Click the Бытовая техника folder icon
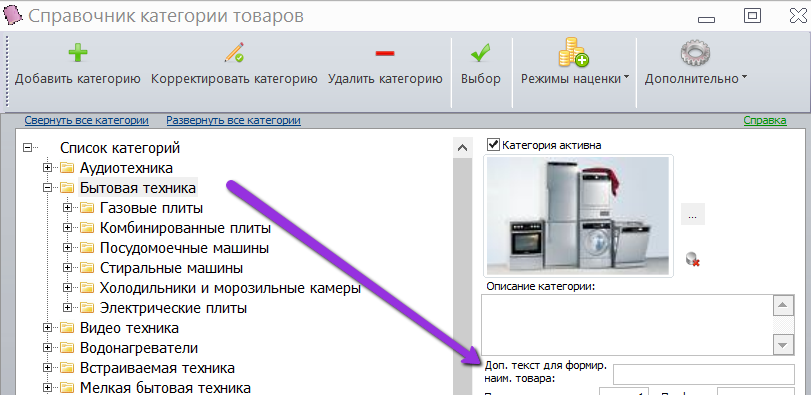 pos(67,188)
